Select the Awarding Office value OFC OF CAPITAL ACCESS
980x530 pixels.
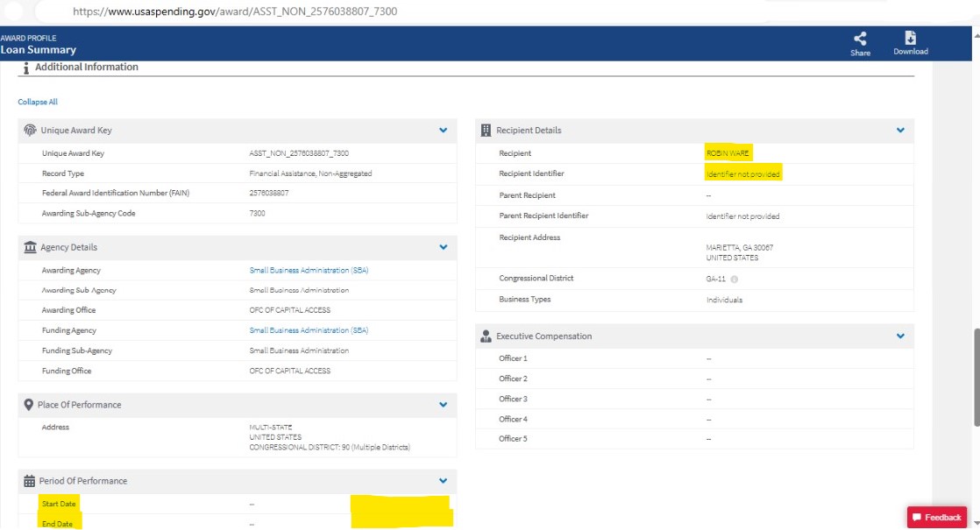(x=290, y=310)
